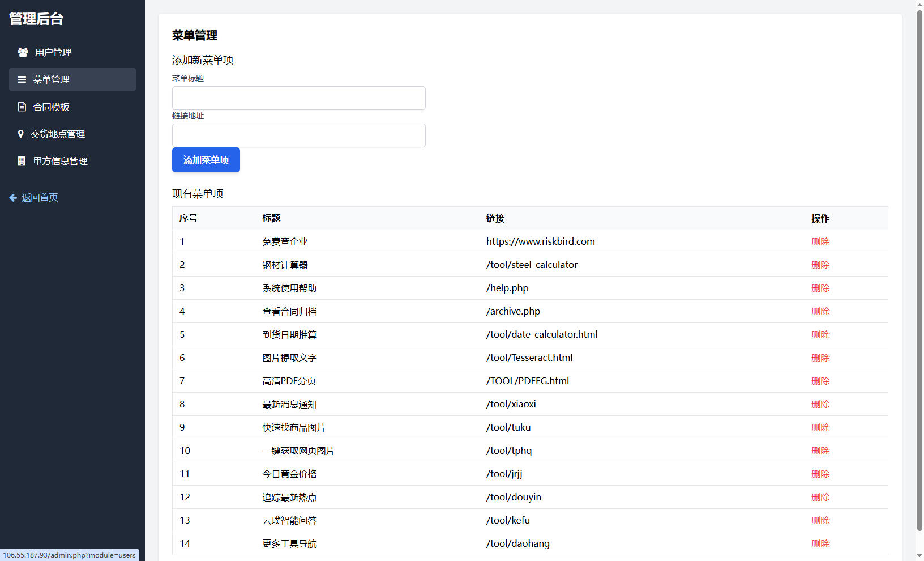The image size is (924, 561).
Task: Remove the 高清PDF分页 entry
Action: point(820,381)
